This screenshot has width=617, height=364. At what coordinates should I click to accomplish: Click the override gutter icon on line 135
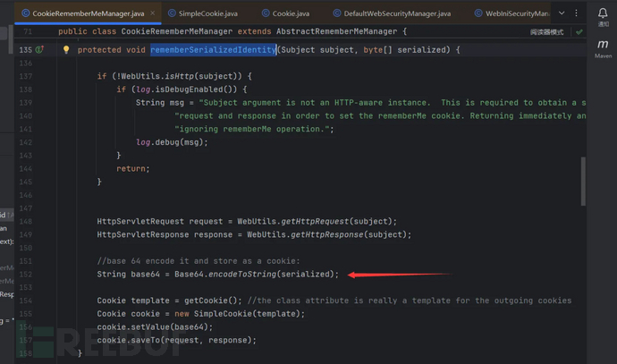coord(39,50)
